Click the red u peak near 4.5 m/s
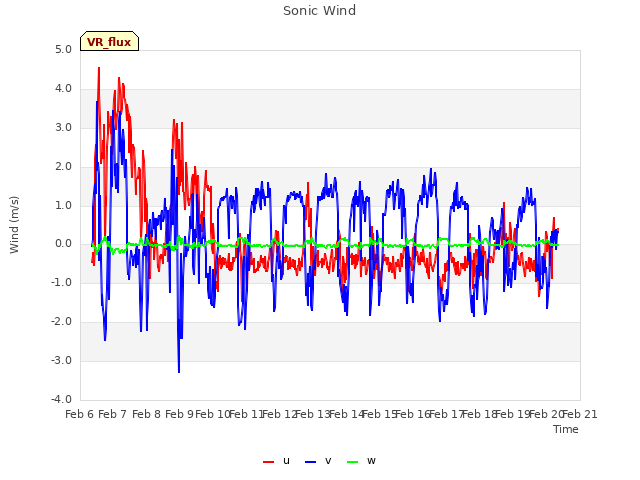This screenshot has width=640, height=480. (x=99, y=69)
